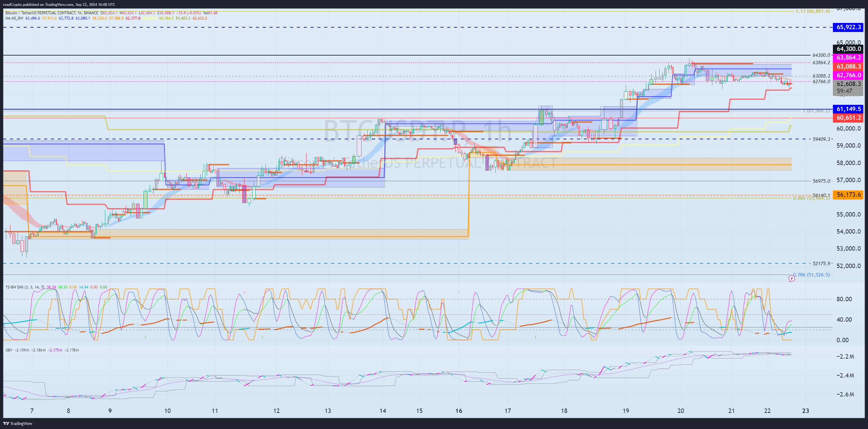The height and width of the screenshot is (429, 868).
Task: Click the red 63,088.3 price label
Action: point(848,66)
